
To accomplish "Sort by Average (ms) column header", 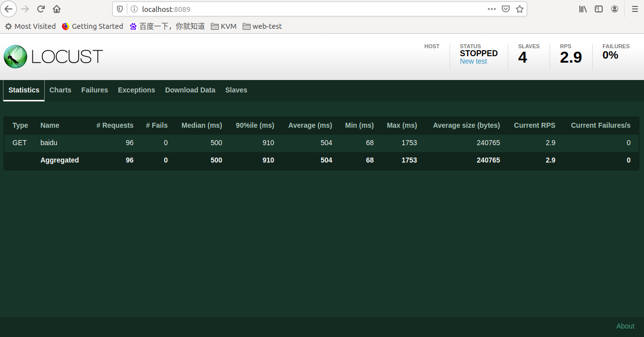I will [x=310, y=125].
